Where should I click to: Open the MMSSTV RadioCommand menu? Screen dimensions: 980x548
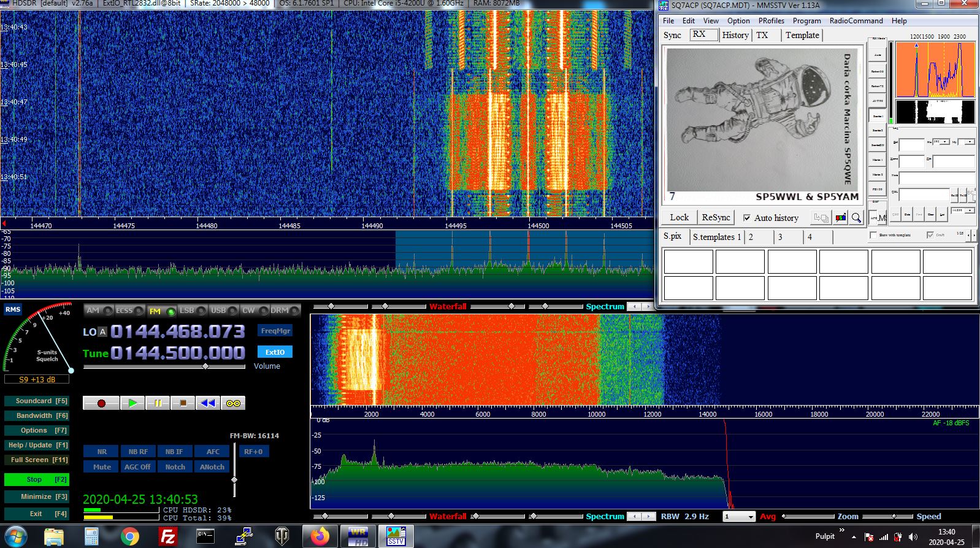[856, 20]
